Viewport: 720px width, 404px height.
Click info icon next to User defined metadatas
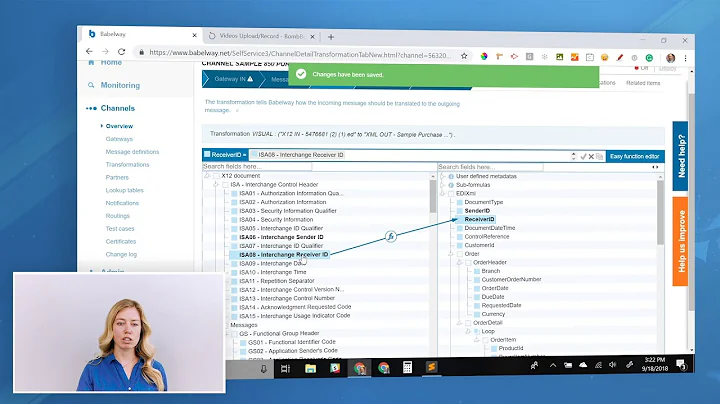pos(451,176)
